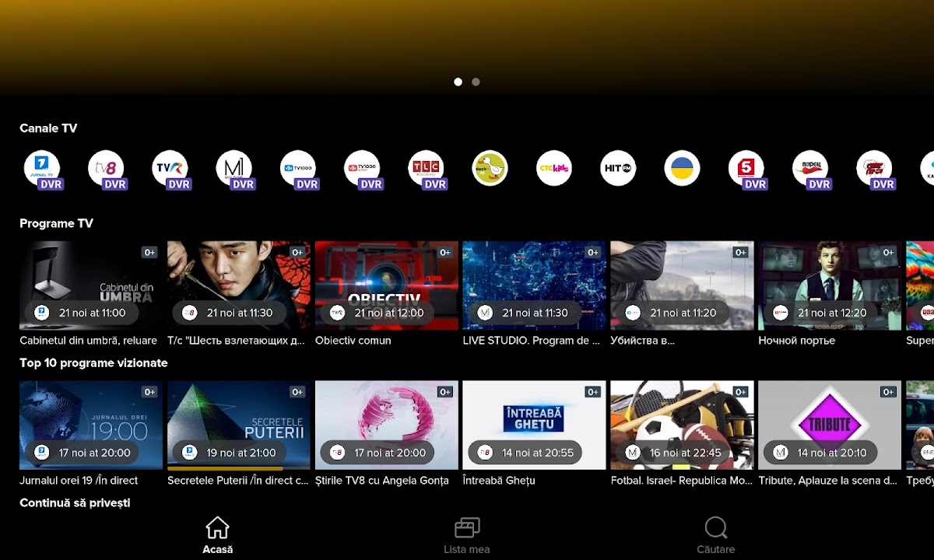Select the TVR channel logo

click(170, 169)
